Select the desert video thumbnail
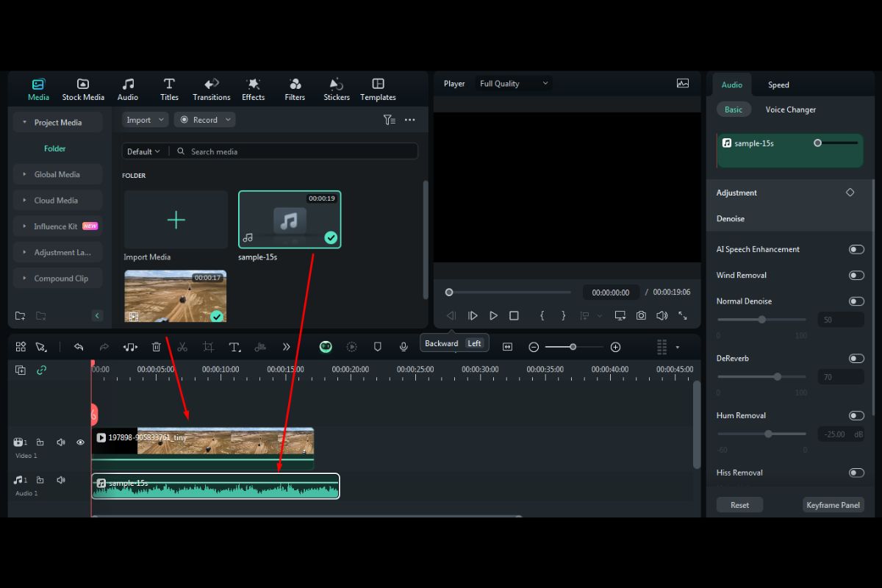This screenshot has height=588, width=882. coord(175,295)
